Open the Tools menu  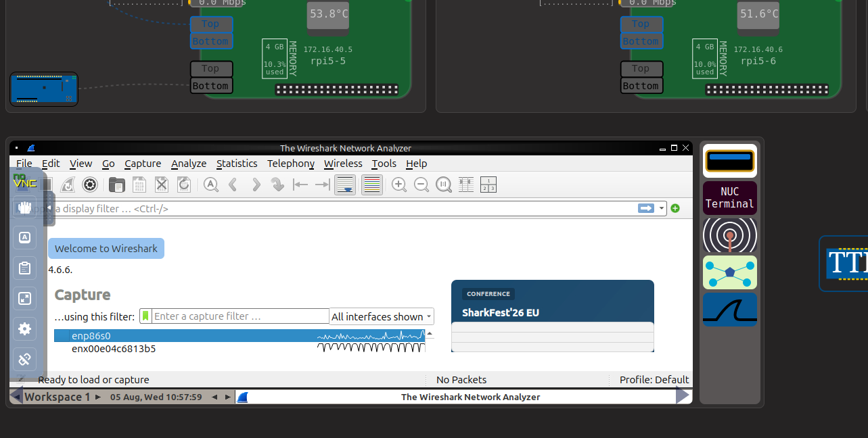pos(384,164)
